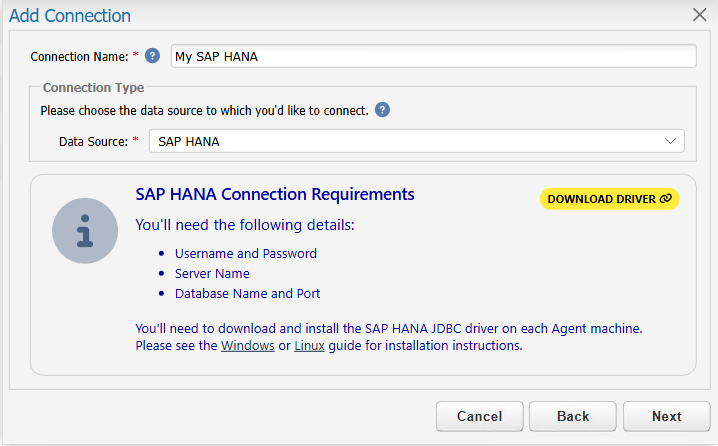The height and width of the screenshot is (446, 718).
Task: Click the large info circle icon
Action: (x=85, y=231)
